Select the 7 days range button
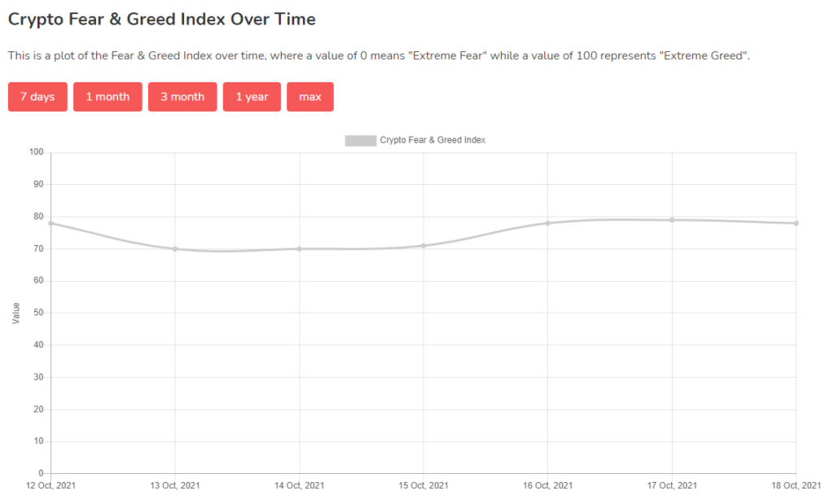 coord(37,97)
